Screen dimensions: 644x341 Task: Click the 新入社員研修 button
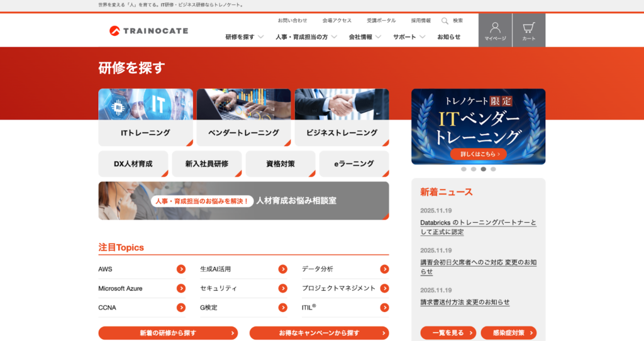coord(206,164)
